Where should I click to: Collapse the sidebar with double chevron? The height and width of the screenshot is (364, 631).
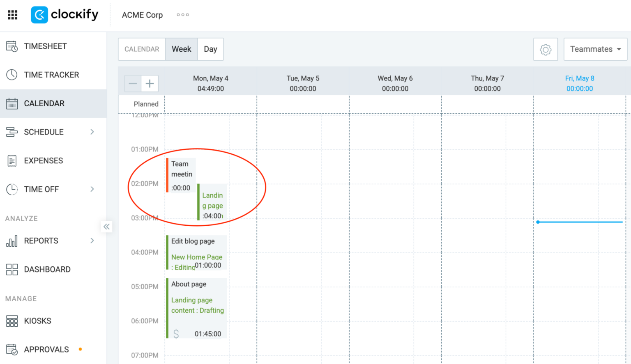pyautogui.click(x=106, y=227)
